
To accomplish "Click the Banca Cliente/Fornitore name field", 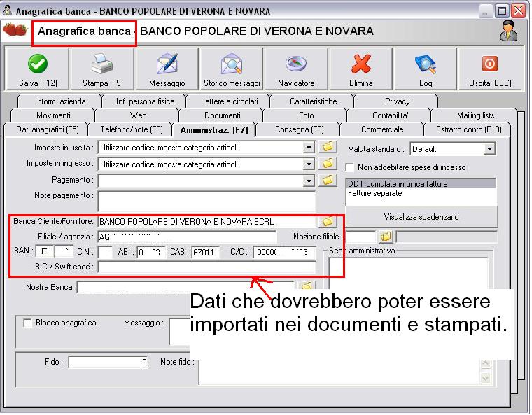I will [x=206, y=222].
